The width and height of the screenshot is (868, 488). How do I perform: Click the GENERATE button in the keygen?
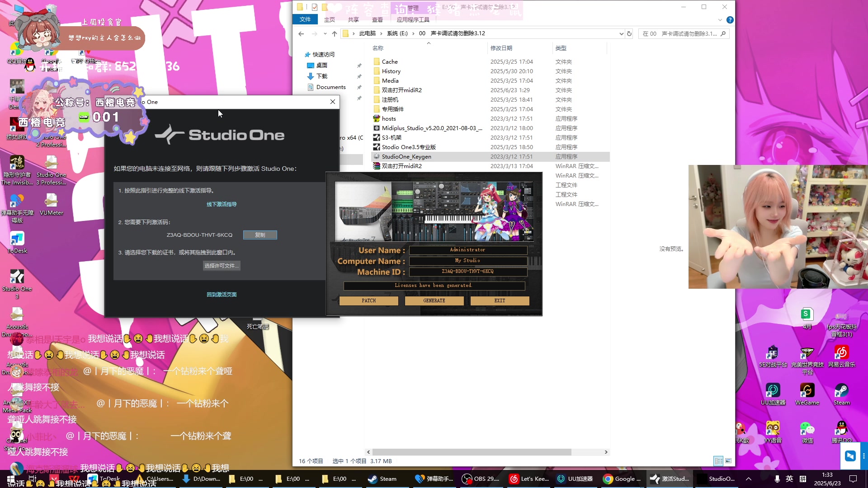434,300
